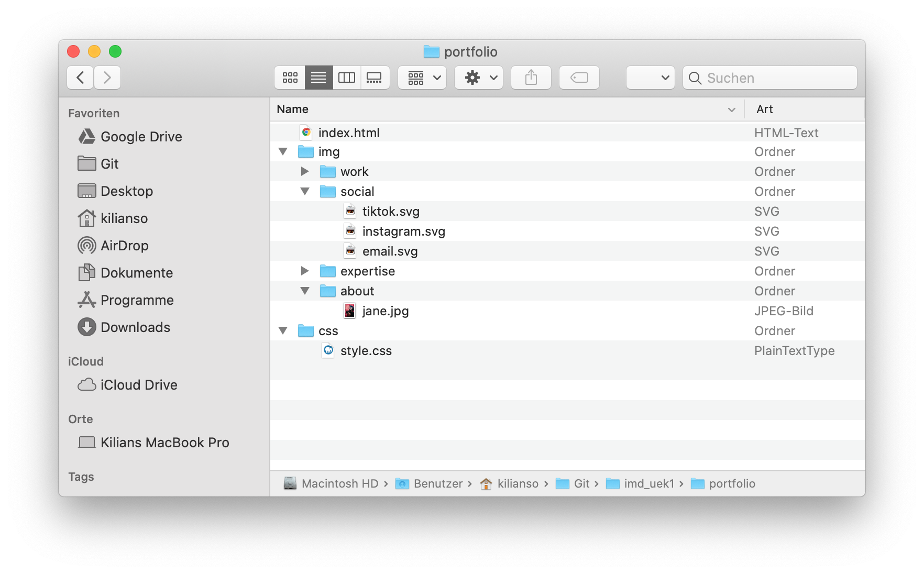Select the jane.jpg file
This screenshot has height=574, width=924.
point(385,311)
